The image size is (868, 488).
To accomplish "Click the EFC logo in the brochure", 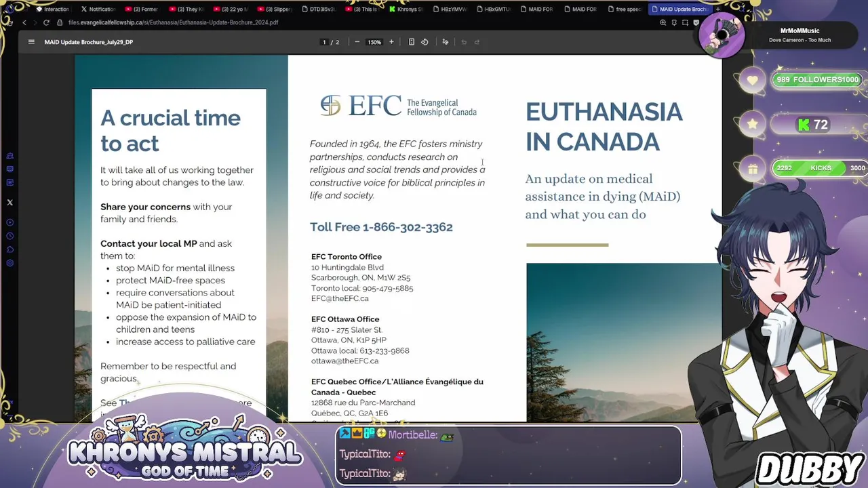I will click(x=398, y=106).
